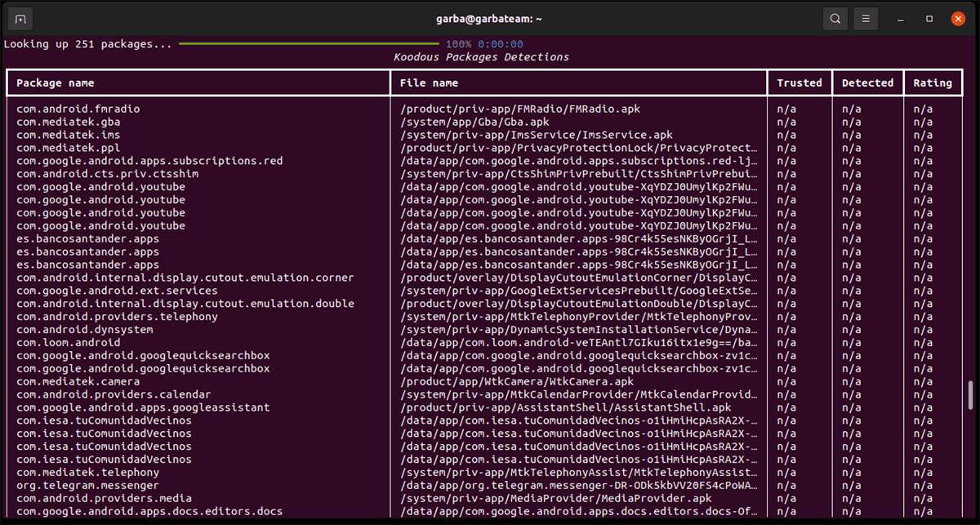
Task: Click the search magnifier icon
Action: click(x=835, y=19)
